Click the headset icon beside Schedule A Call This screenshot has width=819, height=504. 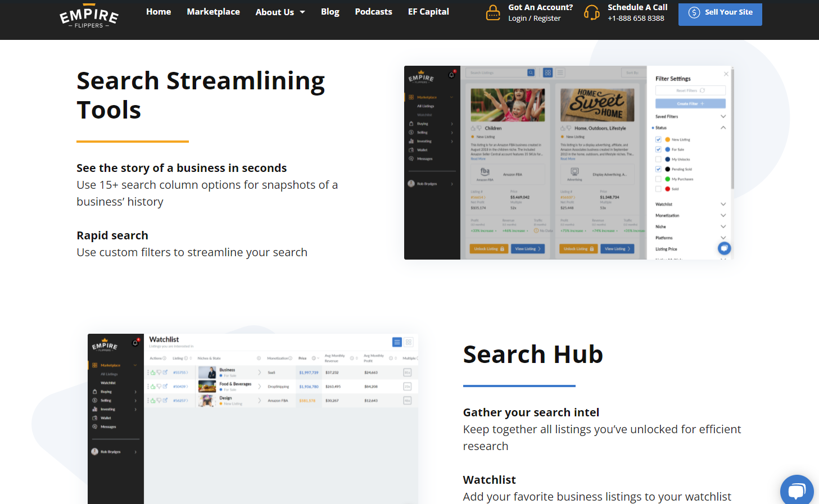click(x=592, y=12)
